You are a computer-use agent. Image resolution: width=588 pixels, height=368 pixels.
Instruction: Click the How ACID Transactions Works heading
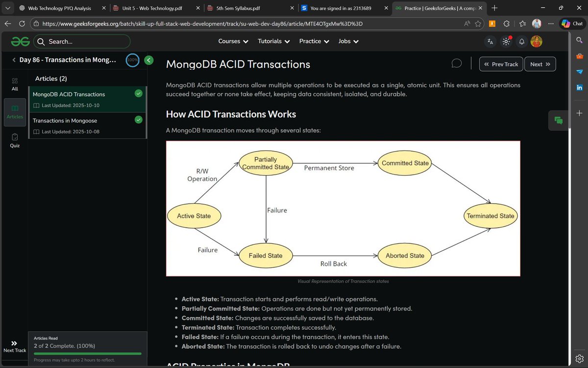(231, 114)
